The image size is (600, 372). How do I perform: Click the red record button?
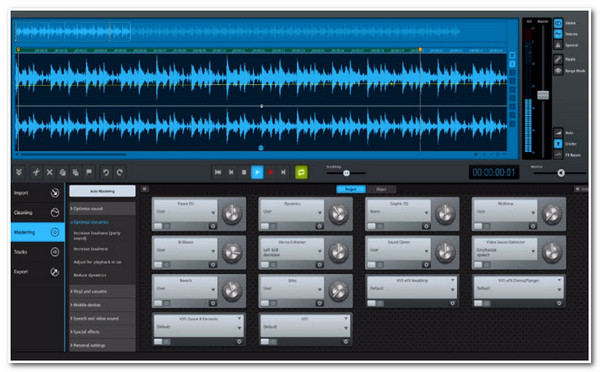[270, 172]
